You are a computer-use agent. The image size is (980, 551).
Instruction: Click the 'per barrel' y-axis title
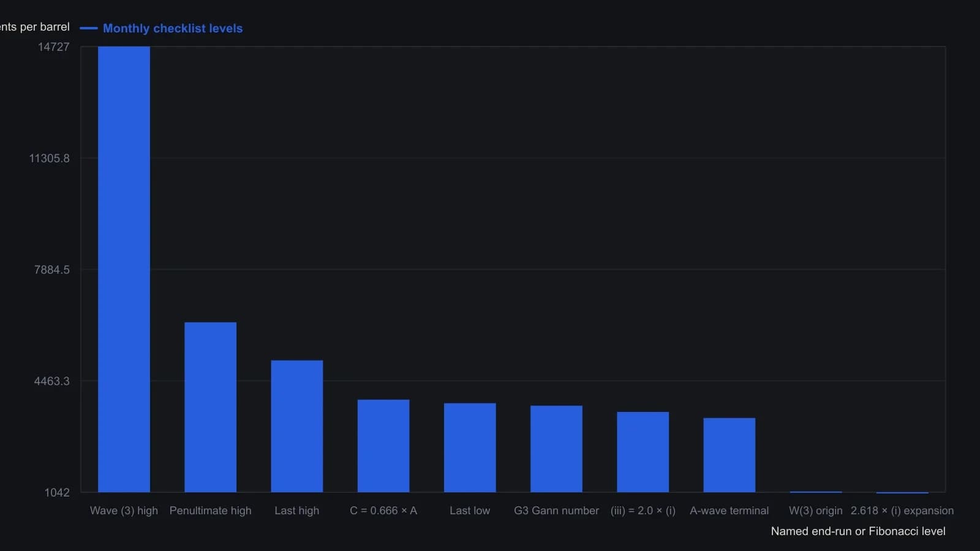point(35,27)
